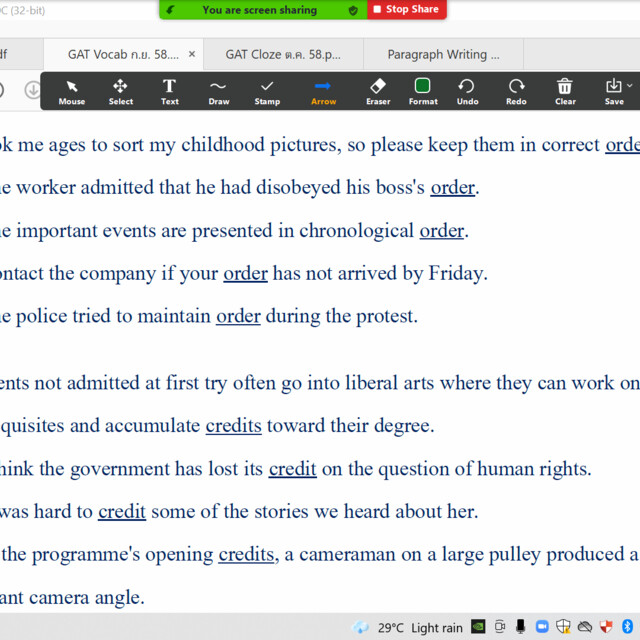
Task: Click the Meet Now camera tray icon
Action: click(x=500, y=626)
